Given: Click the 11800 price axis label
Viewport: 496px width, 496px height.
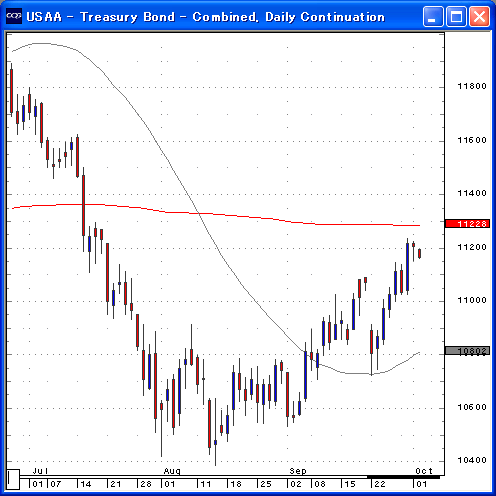Looking at the screenshot, I should [x=472, y=86].
